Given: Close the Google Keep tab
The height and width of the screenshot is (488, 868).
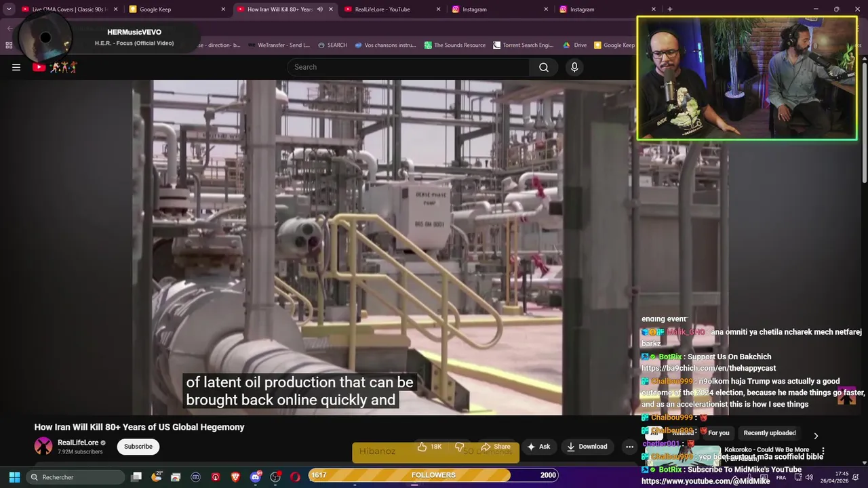Looking at the screenshot, I should tap(223, 9).
